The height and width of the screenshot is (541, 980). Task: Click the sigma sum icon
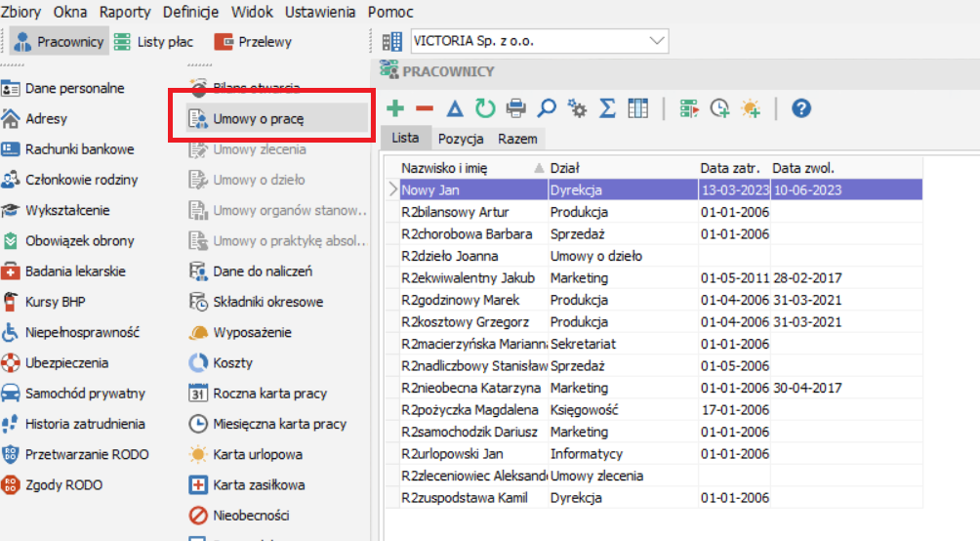(x=607, y=108)
